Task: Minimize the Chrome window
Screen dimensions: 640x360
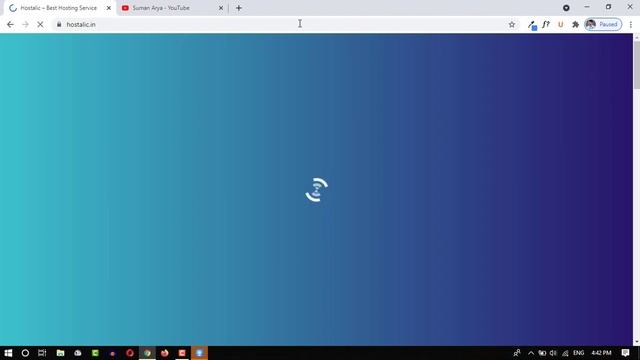Action: tap(587, 7)
